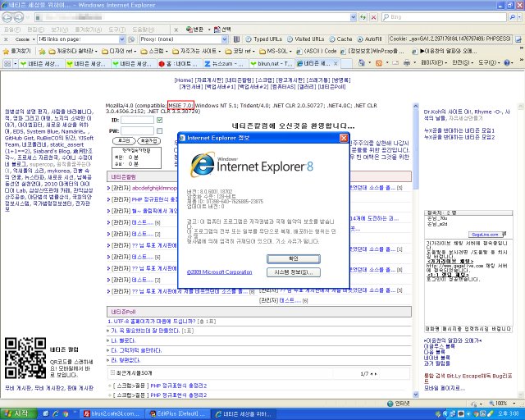This screenshot has width=525, height=420.
Task: Switch to blrun2.cafe24.com taskbar button
Action: (112, 414)
